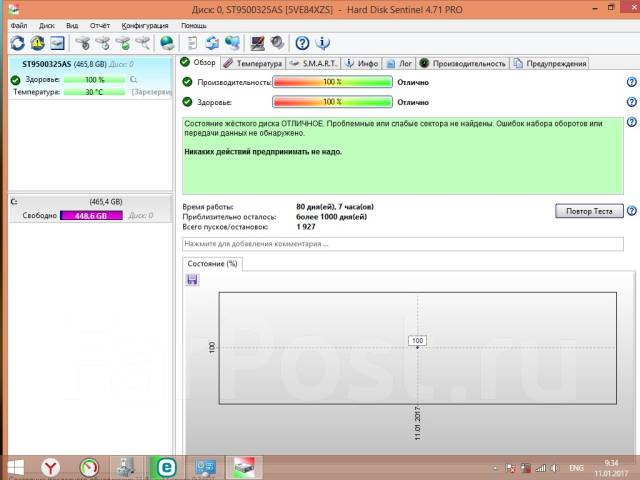
Task: Click the purple free-space bar for drive C:
Action: [x=92, y=215]
